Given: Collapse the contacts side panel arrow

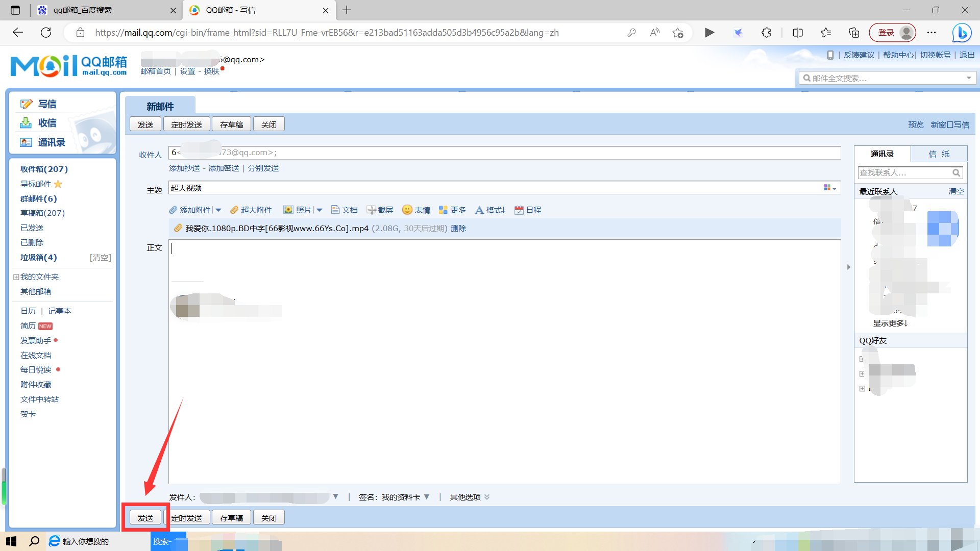Looking at the screenshot, I should click(849, 267).
